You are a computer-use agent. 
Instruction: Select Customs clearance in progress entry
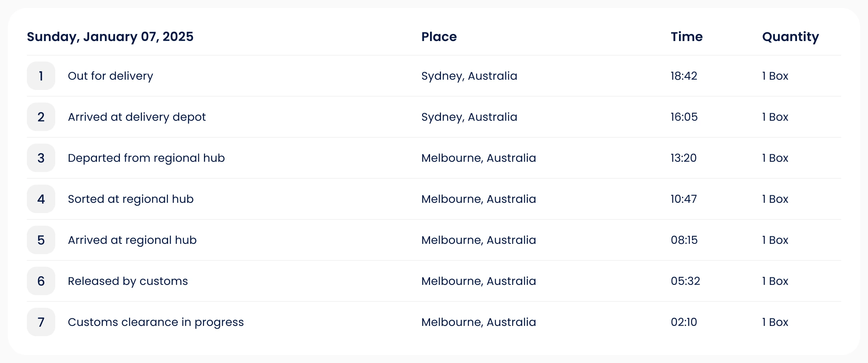[x=156, y=322]
